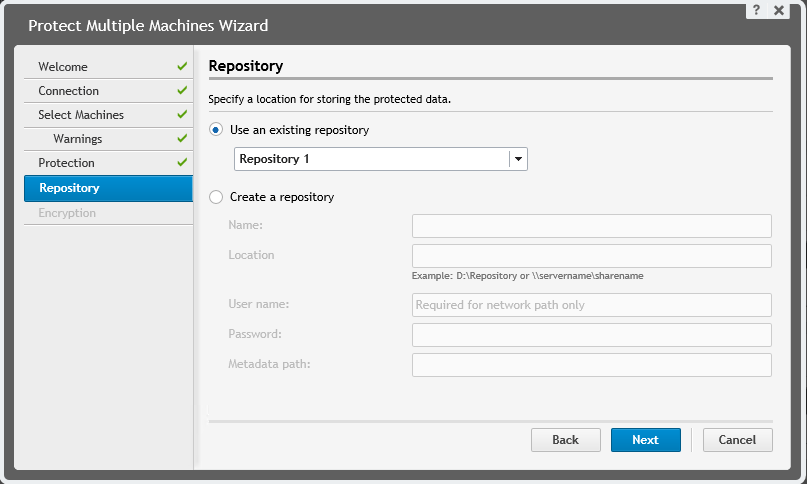Close the wizard with X icon

(x=779, y=9)
